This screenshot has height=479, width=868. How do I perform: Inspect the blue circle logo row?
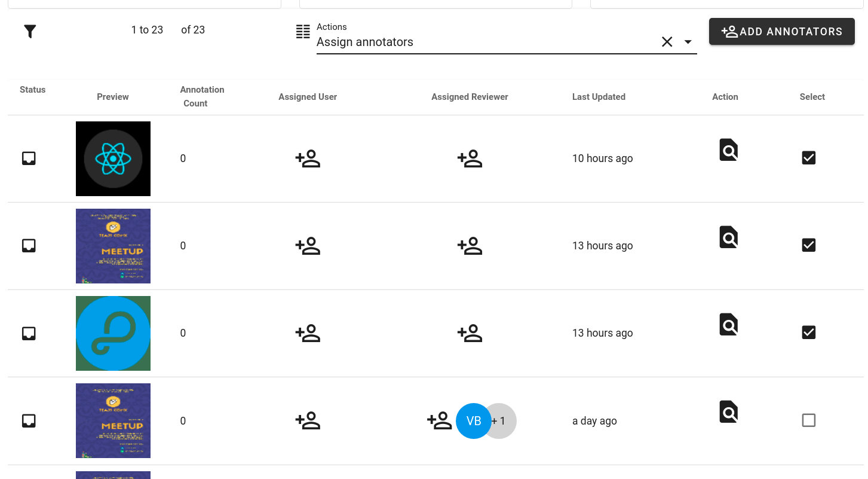[728, 325]
